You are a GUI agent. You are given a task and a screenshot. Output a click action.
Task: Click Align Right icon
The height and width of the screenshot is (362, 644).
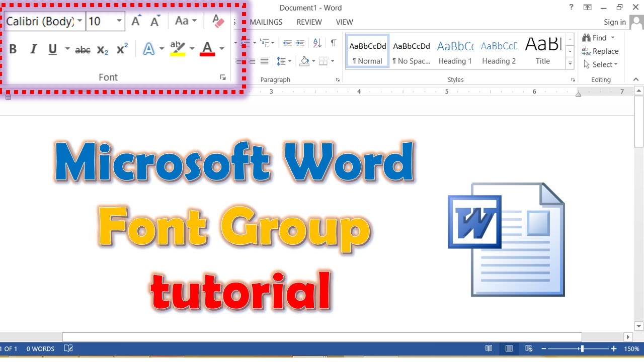click(x=251, y=61)
